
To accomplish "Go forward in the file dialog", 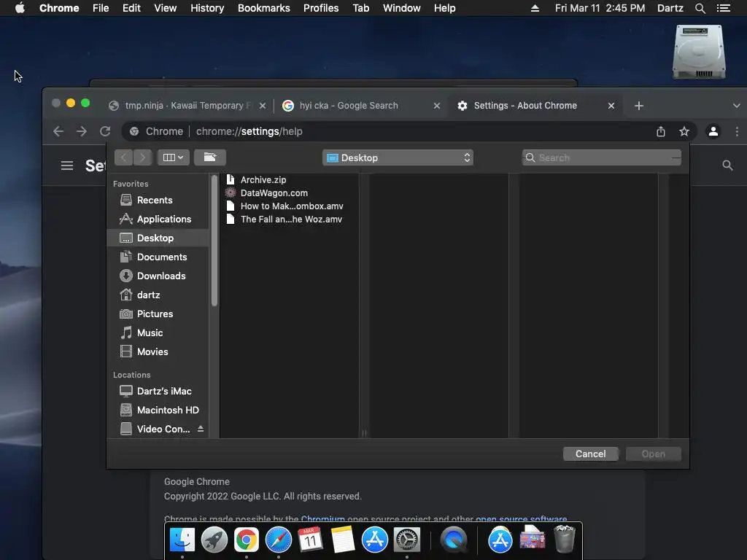I will 142,157.
